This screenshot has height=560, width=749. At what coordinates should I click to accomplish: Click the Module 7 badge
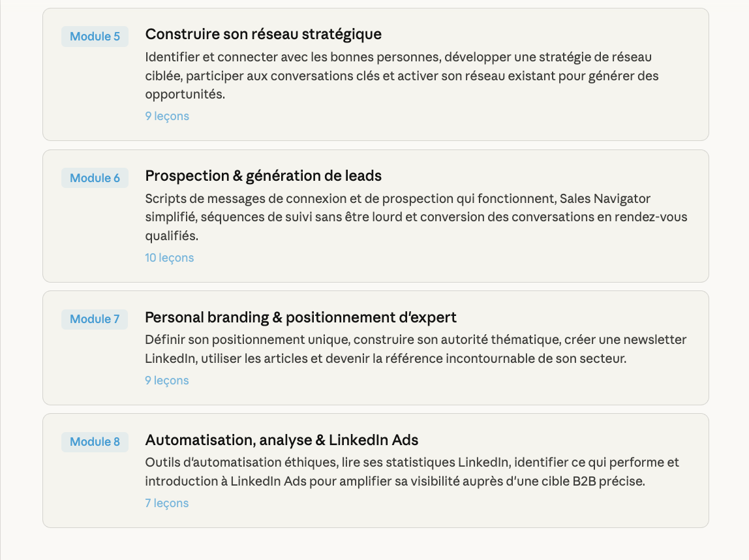click(95, 319)
